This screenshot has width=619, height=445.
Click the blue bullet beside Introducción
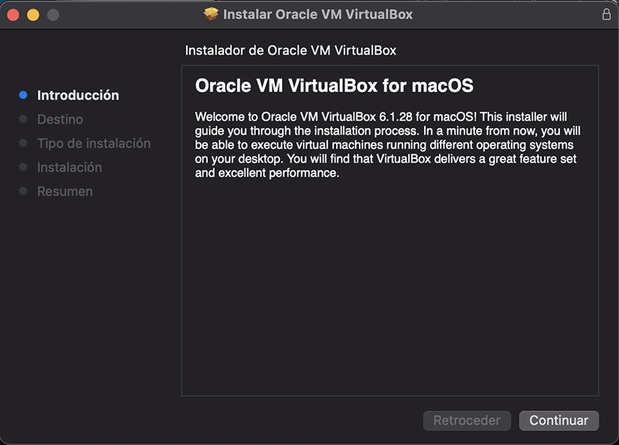coord(23,95)
